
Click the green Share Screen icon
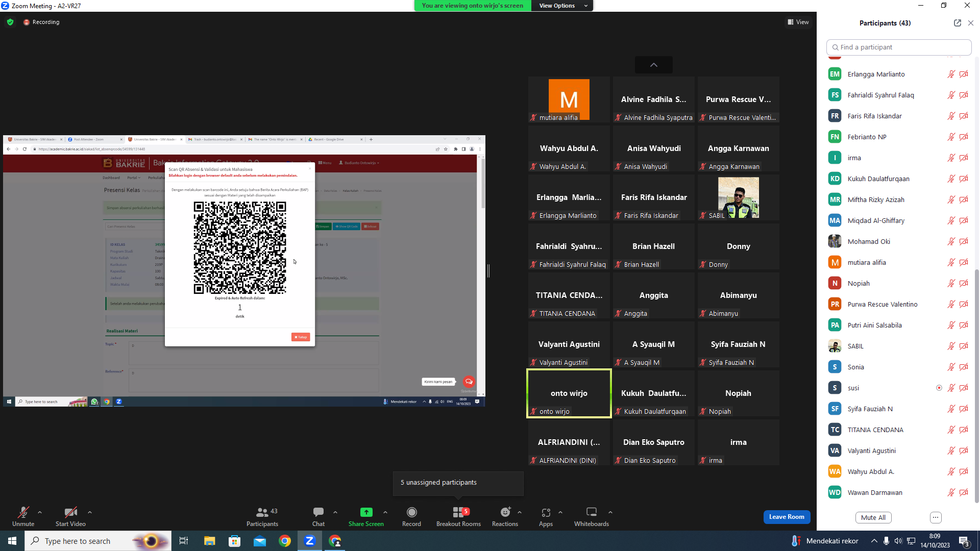pyautogui.click(x=366, y=512)
